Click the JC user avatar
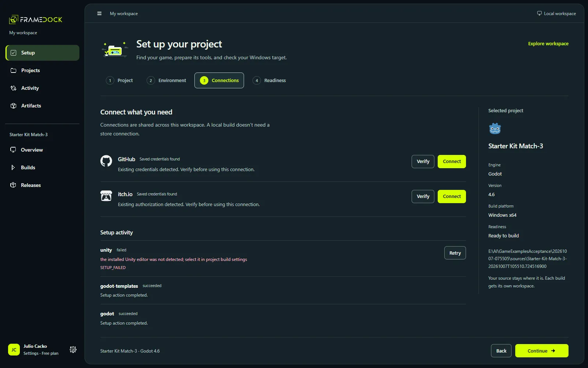The width and height of the screenshot is (588, 368). point(14,350)
